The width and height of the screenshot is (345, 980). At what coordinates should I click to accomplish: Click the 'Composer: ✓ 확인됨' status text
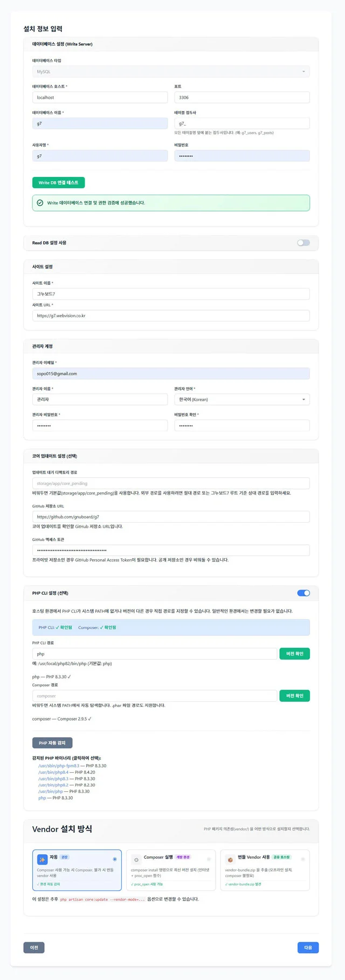click(97, 627)
